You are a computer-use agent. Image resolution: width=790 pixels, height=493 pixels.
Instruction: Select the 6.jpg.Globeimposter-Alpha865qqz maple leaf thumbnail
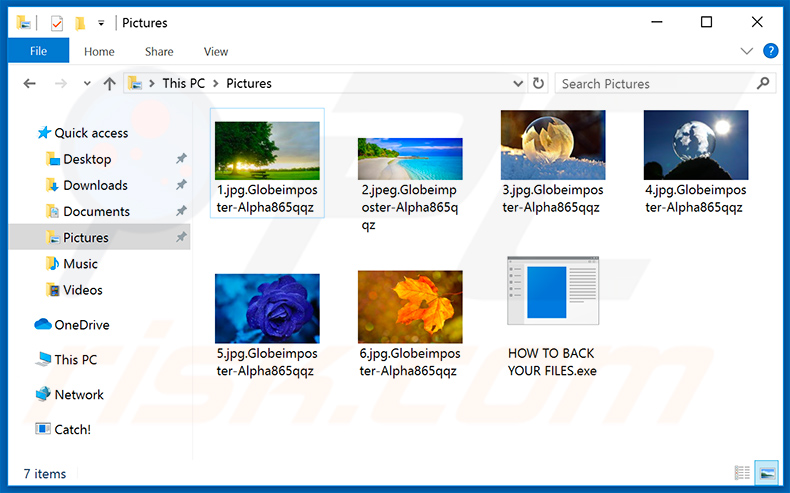410,307
